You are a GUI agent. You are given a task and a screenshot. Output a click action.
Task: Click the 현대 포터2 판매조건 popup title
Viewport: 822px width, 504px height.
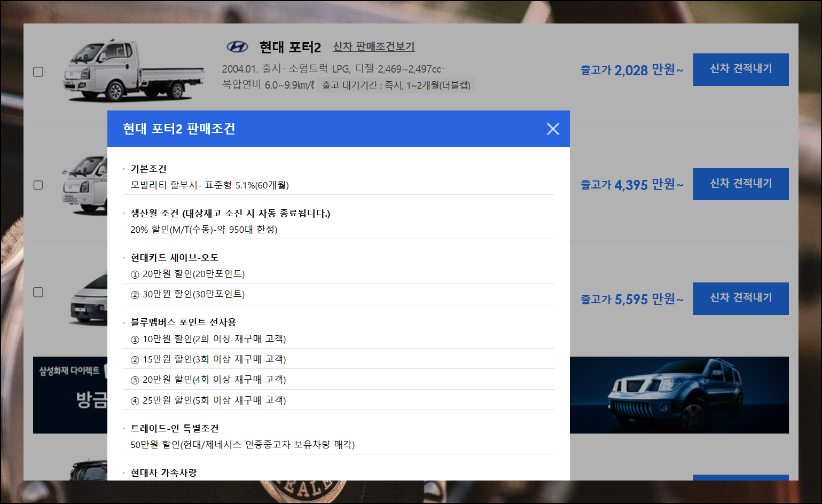[179, 129]
